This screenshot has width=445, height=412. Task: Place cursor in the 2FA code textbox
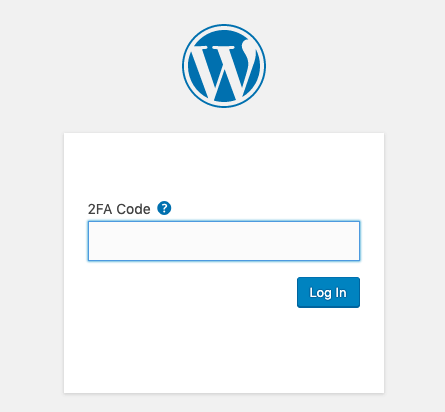click(224, 241)
